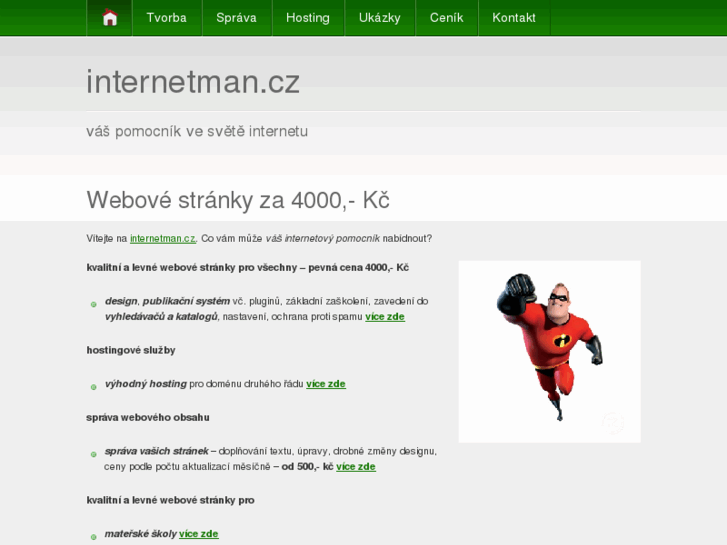The image size is (727, 545).
Task: Open 'více zde' link after od 500,- kč
Action: [x=356, y=467]
